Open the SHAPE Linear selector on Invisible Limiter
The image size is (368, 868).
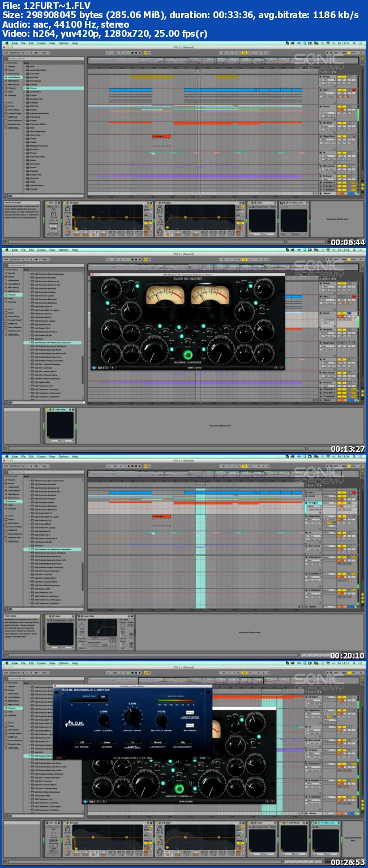tap(107, 742)
